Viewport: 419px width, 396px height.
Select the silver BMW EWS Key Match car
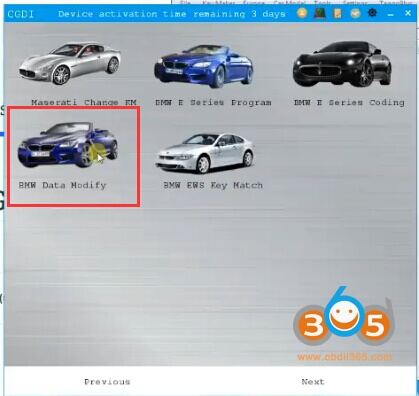point(205,153)
